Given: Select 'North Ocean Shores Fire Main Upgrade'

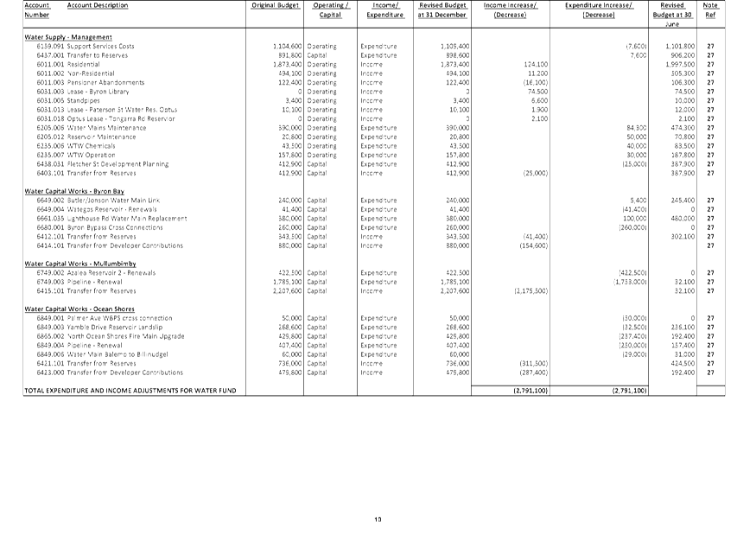Looking at the screenshot, I should click(125, 336).
